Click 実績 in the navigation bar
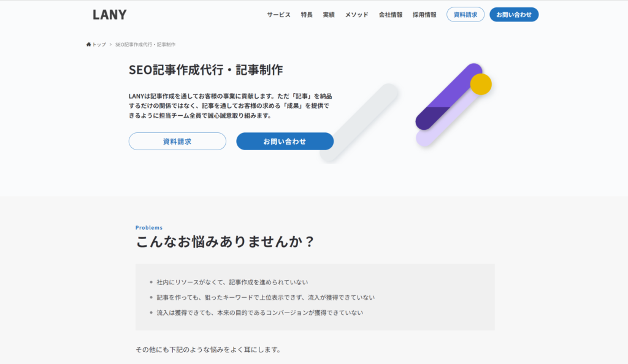628x364 pixels. pyautogui.click(x=329, y=15)
